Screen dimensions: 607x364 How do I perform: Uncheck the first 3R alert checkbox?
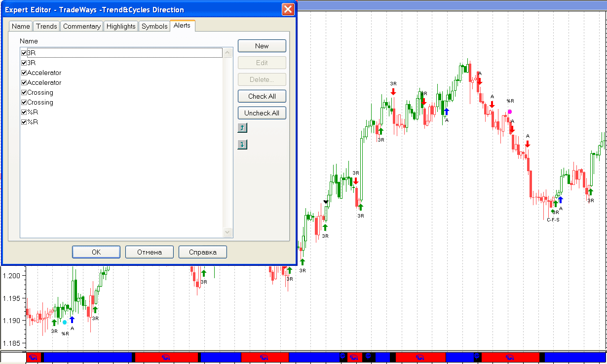click(24, 53)
